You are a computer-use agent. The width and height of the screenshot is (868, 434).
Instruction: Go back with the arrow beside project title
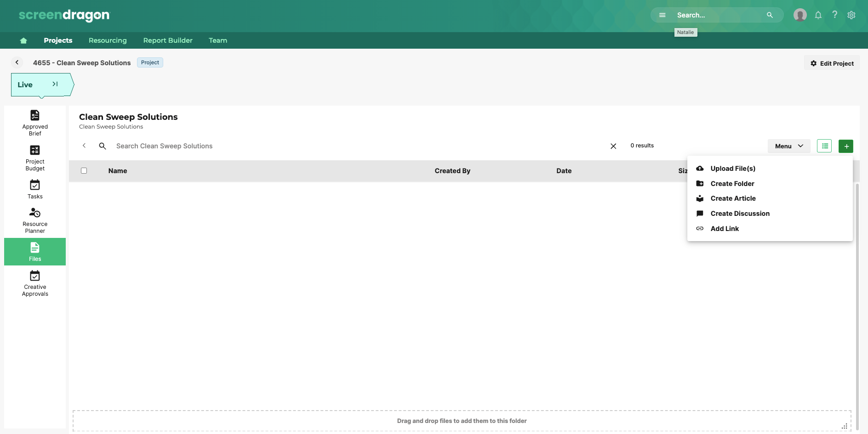(17, 62)
